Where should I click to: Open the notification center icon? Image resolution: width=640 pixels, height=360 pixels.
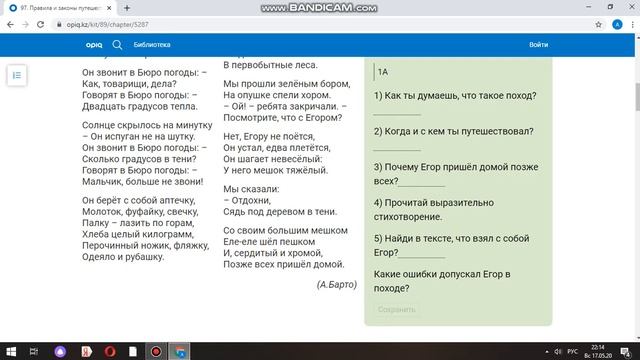coord(626,351)
